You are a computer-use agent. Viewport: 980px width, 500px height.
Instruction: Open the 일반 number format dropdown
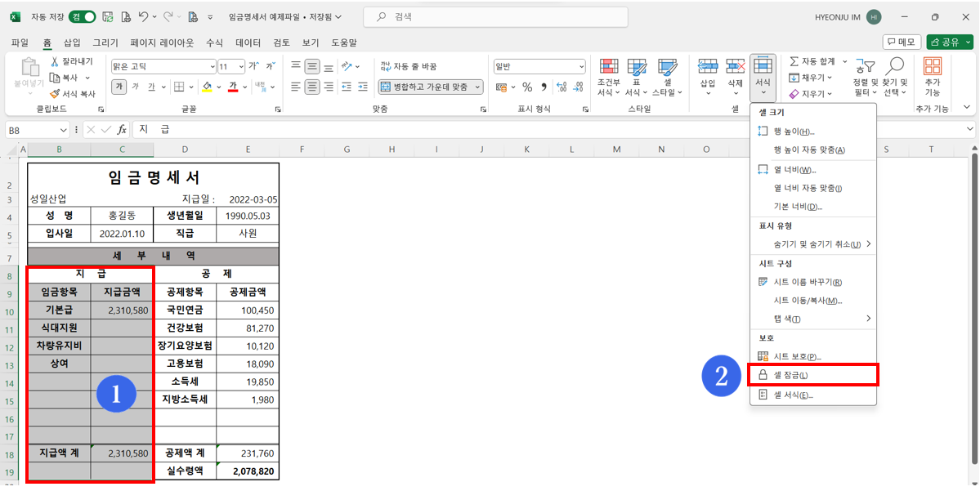click(x=581, y=66)
